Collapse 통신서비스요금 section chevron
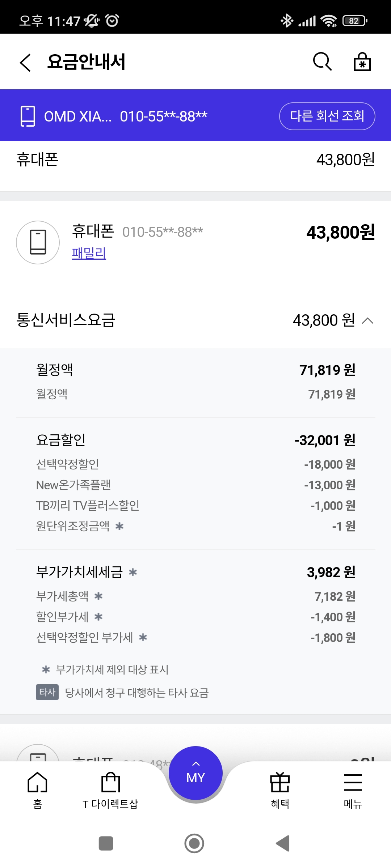 367,320
